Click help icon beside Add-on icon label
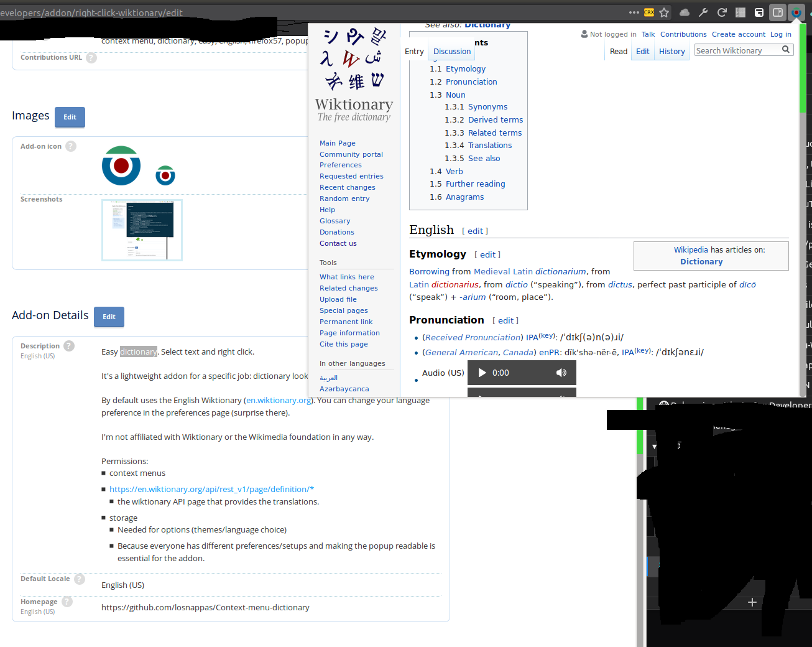 [71, 146]
